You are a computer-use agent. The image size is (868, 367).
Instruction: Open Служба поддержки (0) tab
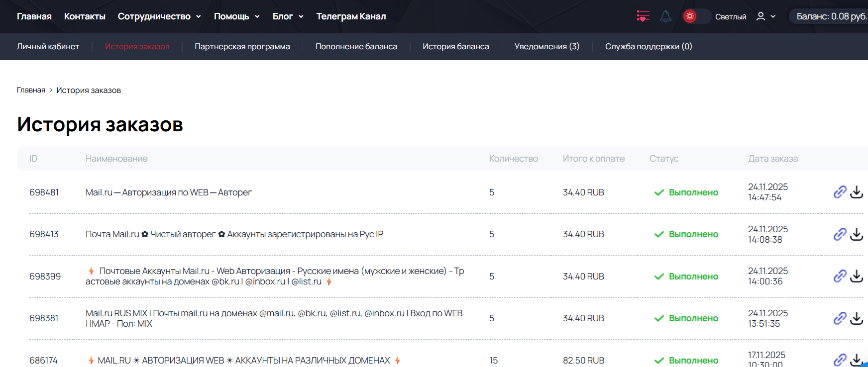click(649, 46)
